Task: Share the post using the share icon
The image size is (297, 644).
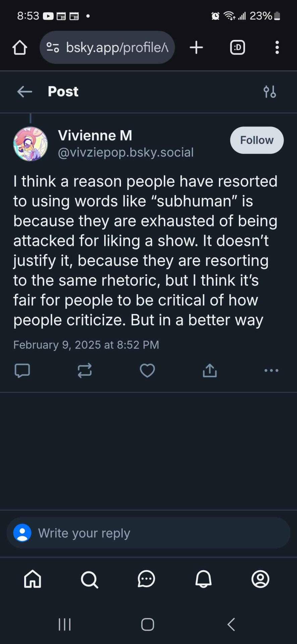Action: tap(210, 371)
